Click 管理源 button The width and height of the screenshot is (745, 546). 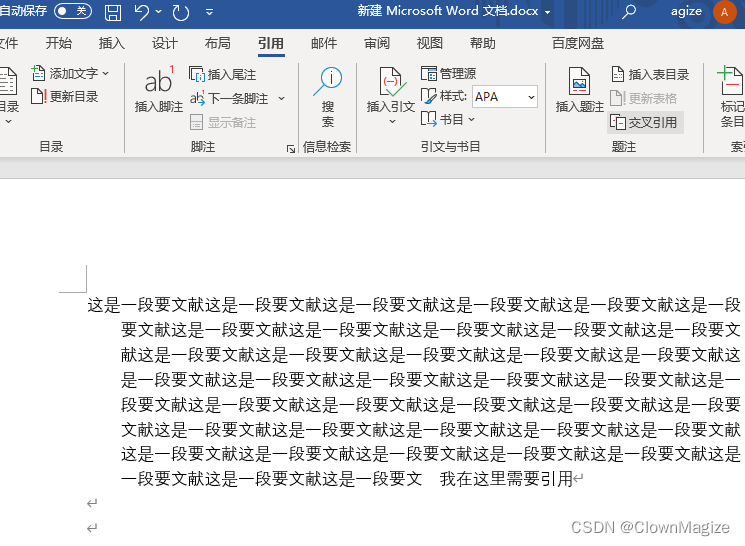click(x=448, y=74)
